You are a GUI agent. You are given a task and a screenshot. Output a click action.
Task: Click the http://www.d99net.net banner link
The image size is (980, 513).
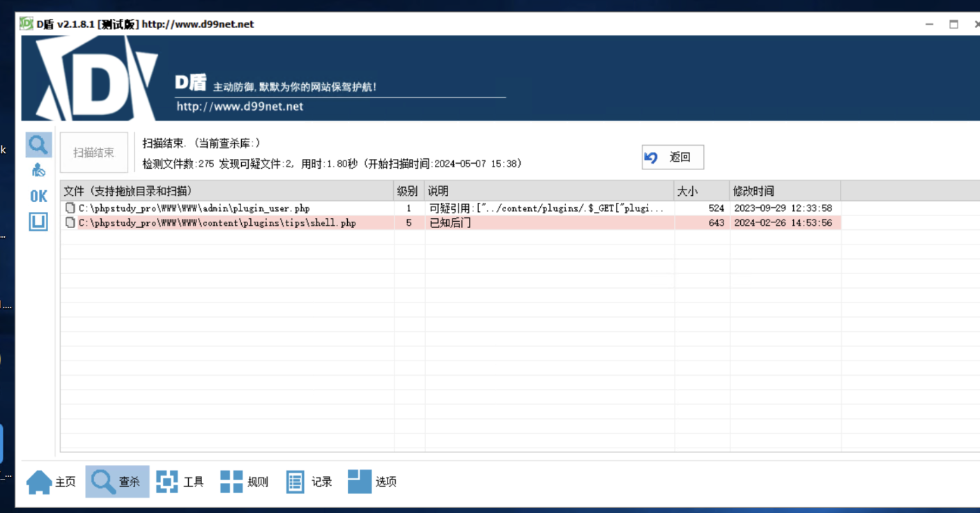[240, 107]
